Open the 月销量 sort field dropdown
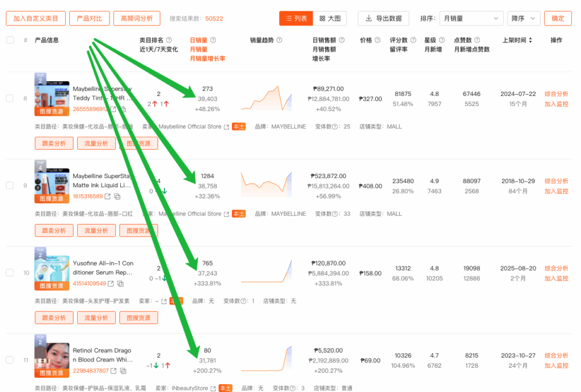 471,19
